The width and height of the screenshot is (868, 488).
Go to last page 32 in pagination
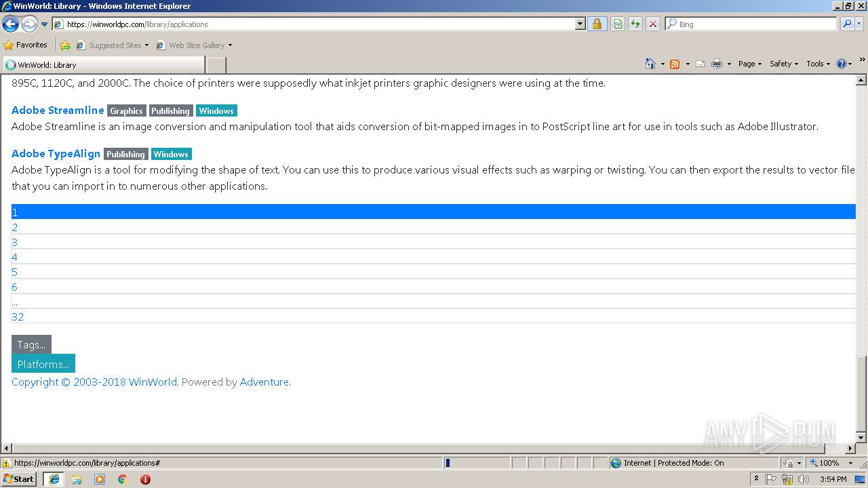[433, 317]
